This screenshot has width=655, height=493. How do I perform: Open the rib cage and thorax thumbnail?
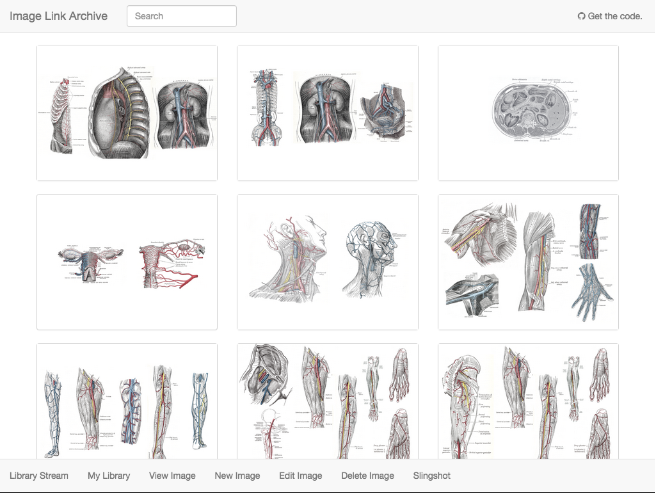(127, 113)
